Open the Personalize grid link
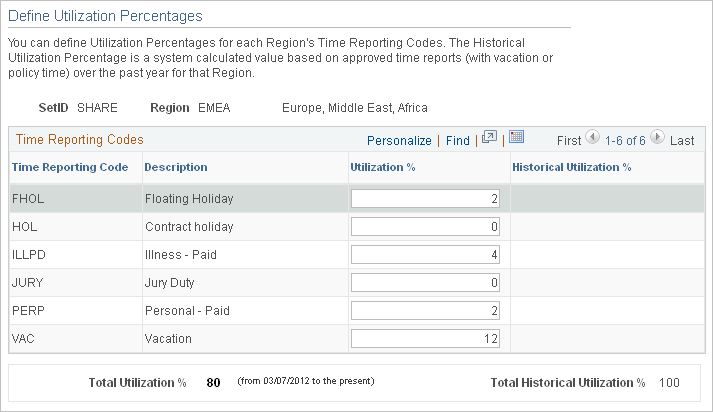The width and height of the screenshot is (713, 412). pos(399,141)
